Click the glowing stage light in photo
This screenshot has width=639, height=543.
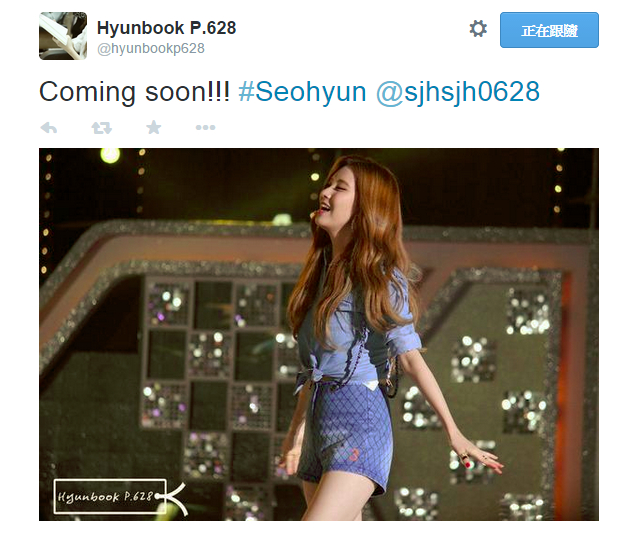[110, 155]
